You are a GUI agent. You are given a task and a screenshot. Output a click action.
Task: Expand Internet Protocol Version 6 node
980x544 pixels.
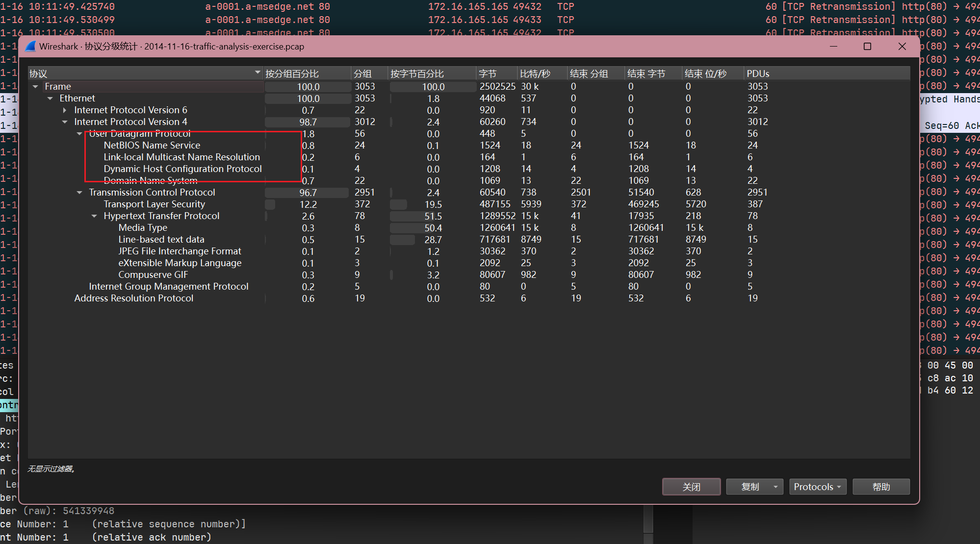coord(65,110)
